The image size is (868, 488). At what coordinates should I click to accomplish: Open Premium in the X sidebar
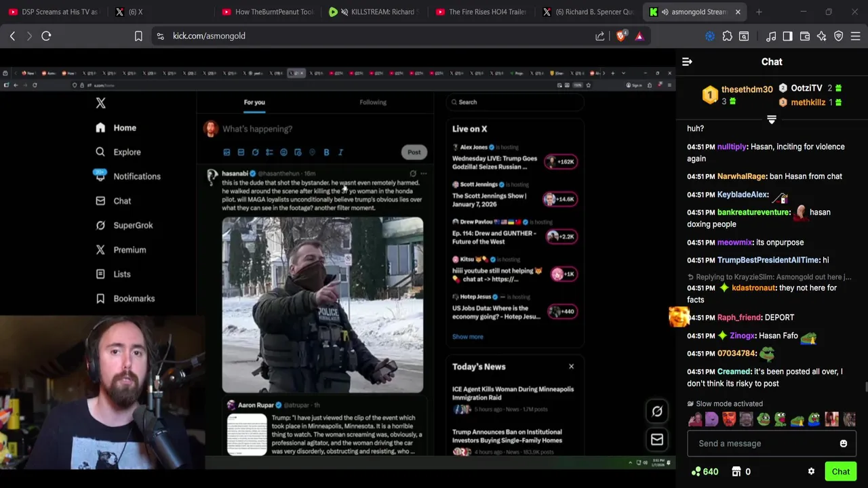click(121, 249)
